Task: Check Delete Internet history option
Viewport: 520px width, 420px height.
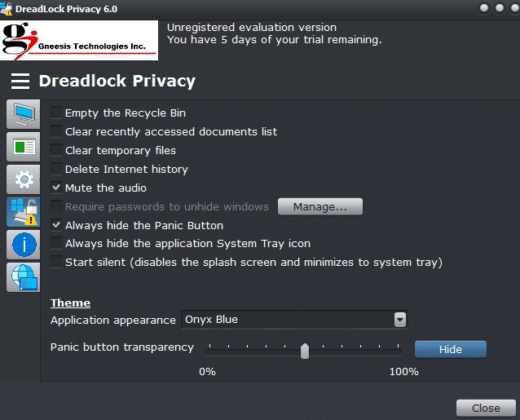Action: (56, 169)
